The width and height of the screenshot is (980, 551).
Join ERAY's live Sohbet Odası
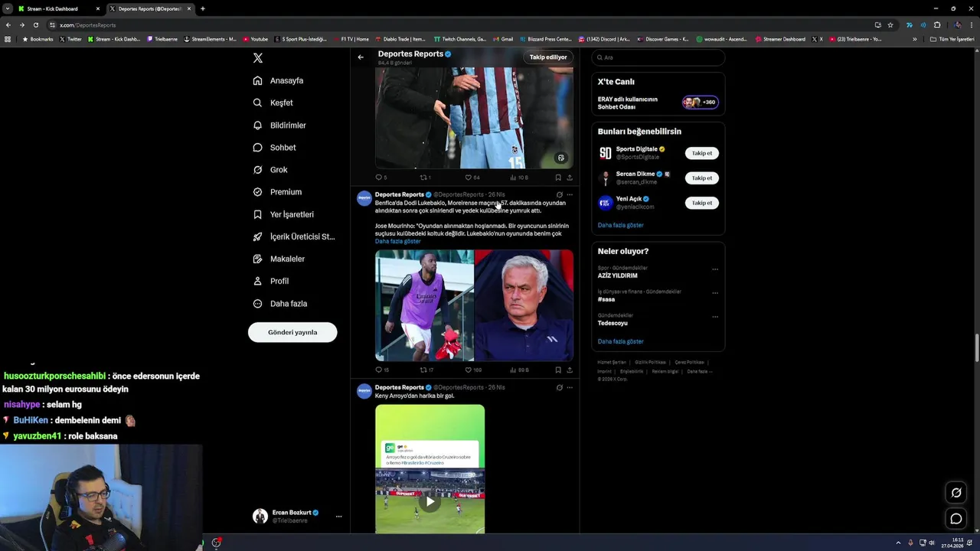pyautogui.click(x=658, y=103)
